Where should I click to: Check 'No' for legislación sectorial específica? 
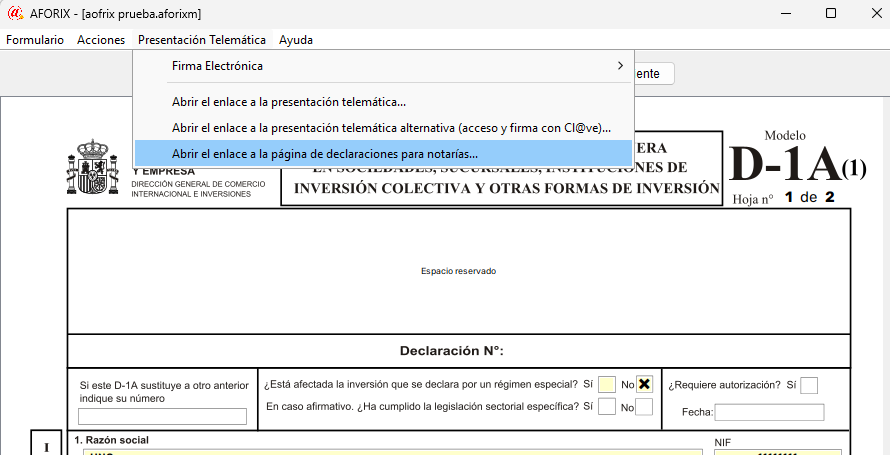click(645, 407)
